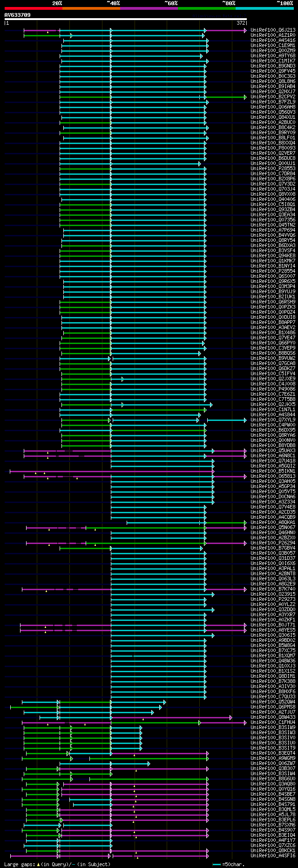Click hit label UniRef100_A9TY68
The height and width of the screenshot is (868, 298).
pos(273,56)
